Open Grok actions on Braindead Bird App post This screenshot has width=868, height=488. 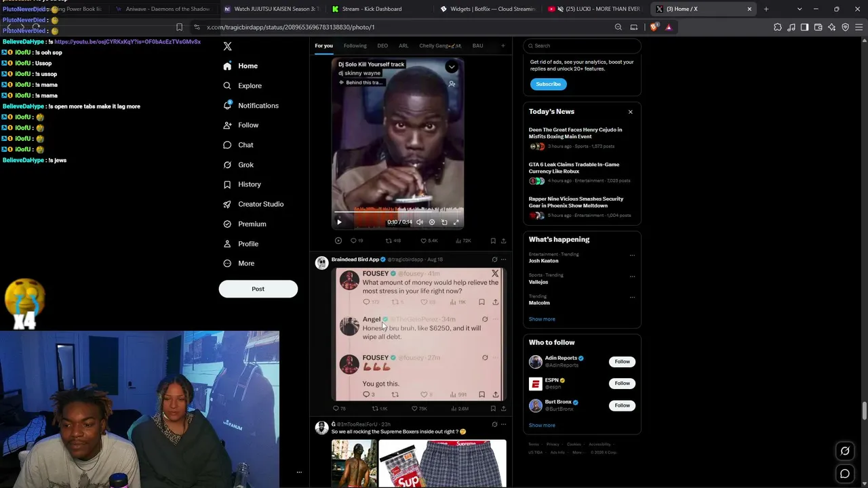pyautogui.click(x=494, y=260)
